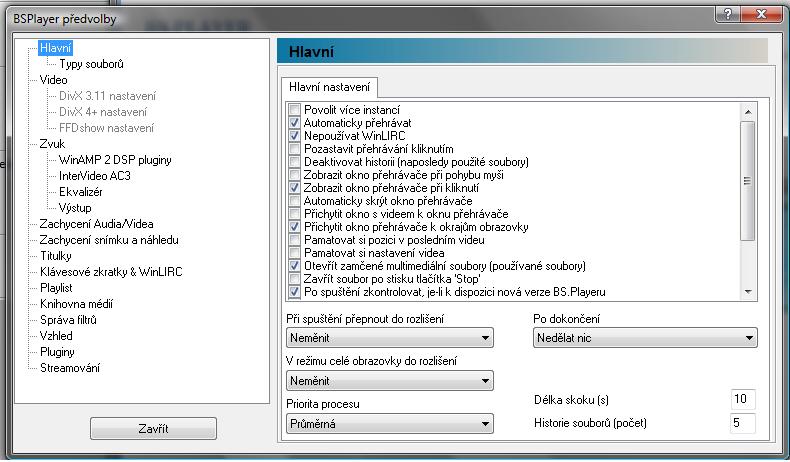Open Výstup audio settings

[x=75, y=208]
